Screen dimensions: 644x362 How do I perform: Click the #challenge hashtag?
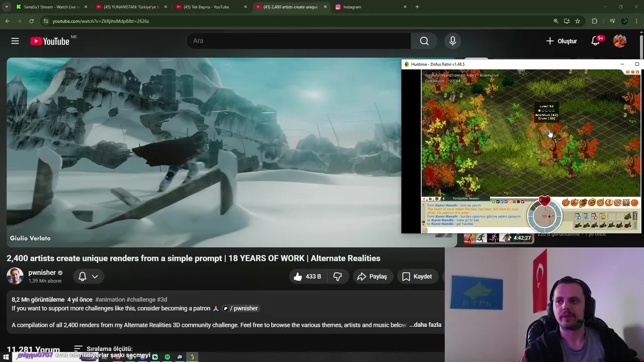(x=141, y=300)
